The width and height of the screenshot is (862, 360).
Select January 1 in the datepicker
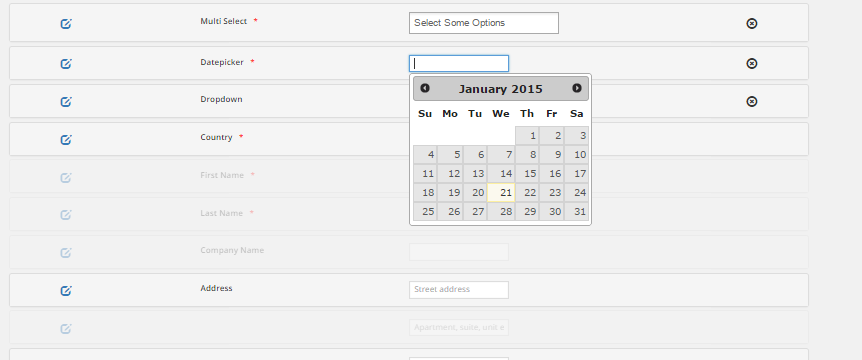coord(527,136)
